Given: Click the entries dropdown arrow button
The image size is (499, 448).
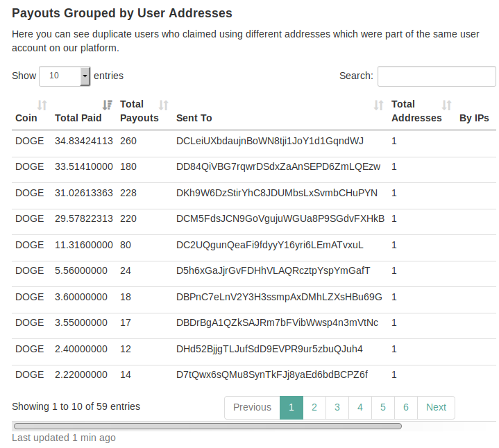Looking at the screenshot, I should tap(85, 76).
